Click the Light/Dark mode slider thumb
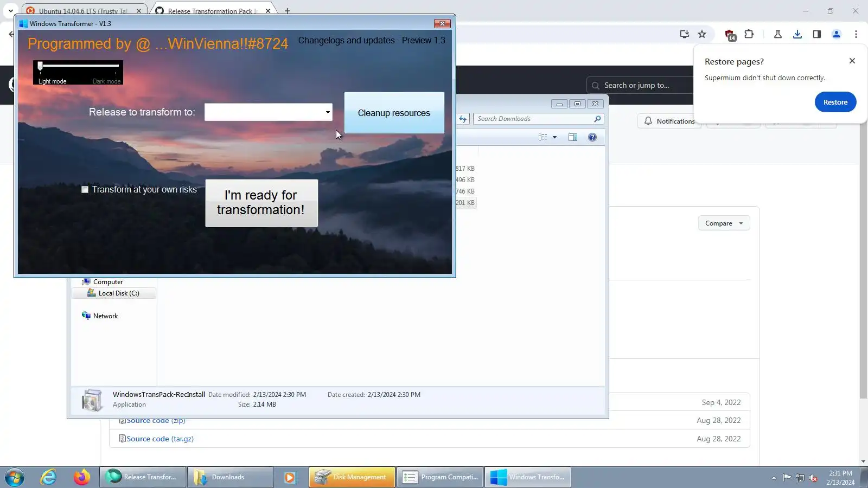868x488 pixels. click(x=40, y=66)
